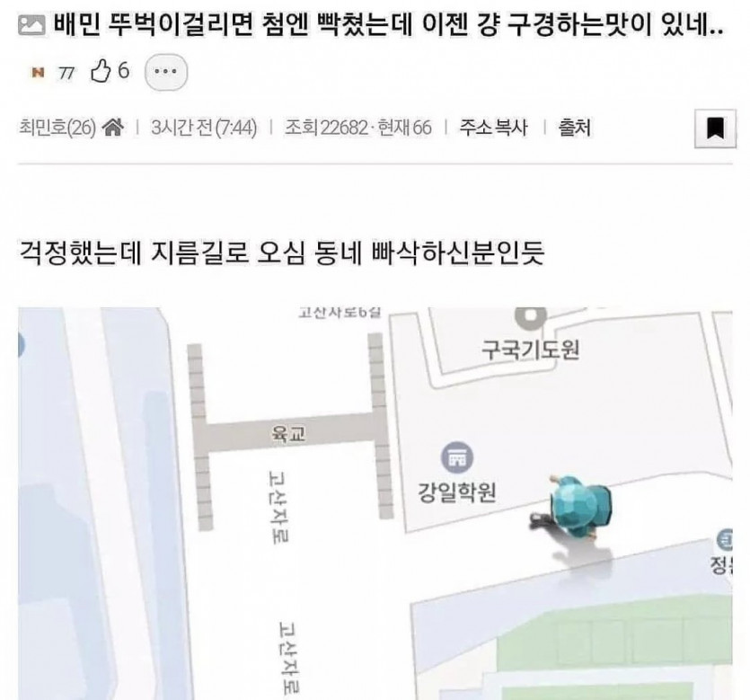
Task: Click the orange N badge icon
Action: (38, 73)
